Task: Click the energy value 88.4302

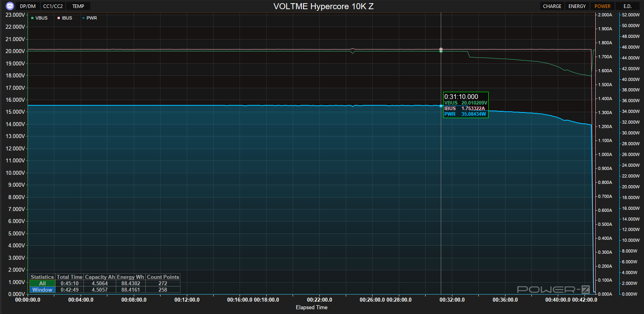Action: point(131,283)
